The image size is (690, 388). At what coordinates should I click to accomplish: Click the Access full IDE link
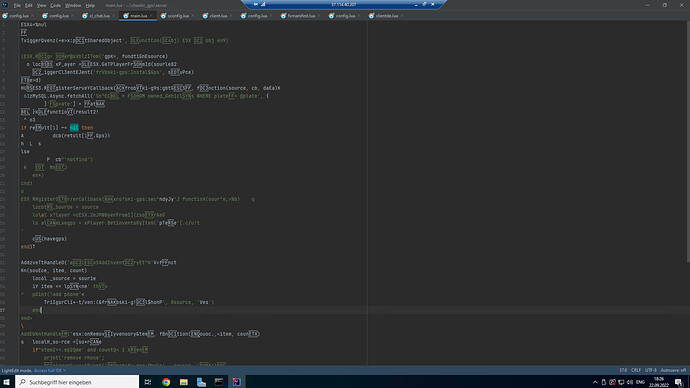48,370
